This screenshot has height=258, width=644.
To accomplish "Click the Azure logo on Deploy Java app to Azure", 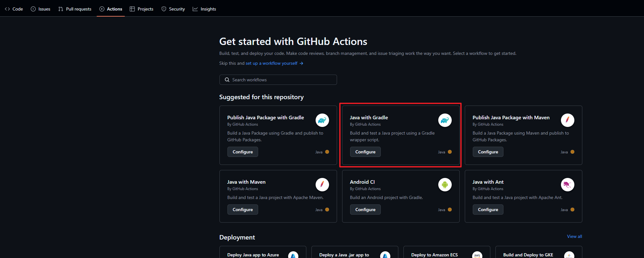I will (293, 255).
